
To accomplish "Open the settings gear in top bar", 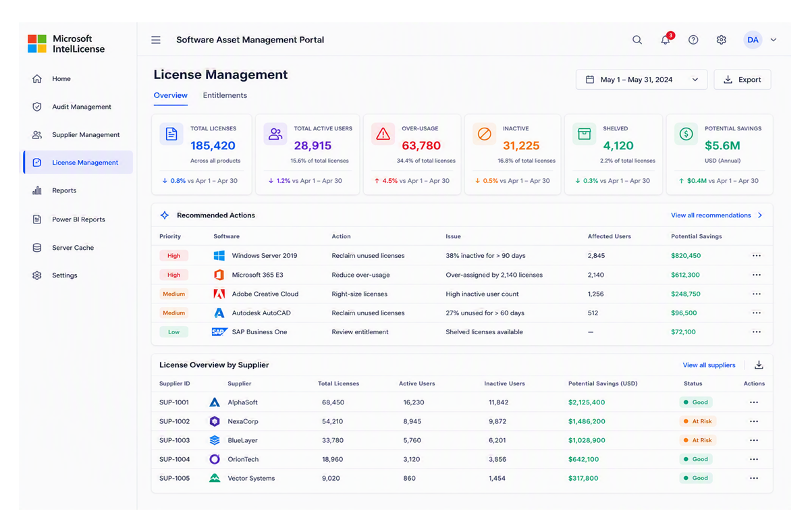I will [722, 40].
